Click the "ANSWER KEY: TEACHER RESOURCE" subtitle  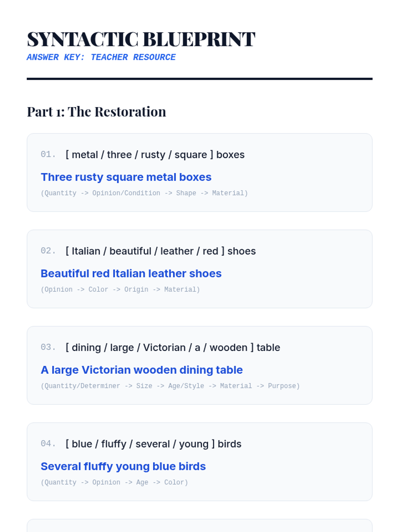click(x=101, y=58)
